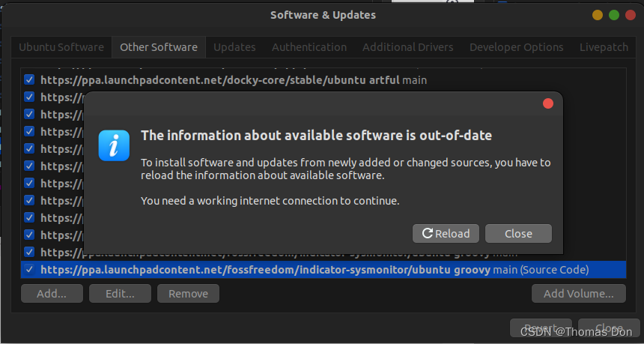Open the Additional Drivers tab

(408, 47)
